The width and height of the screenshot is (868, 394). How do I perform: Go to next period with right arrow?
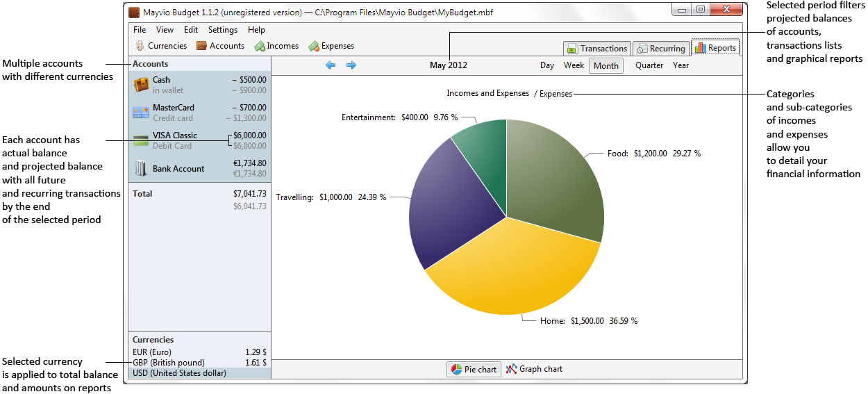[x=351, y=65]
